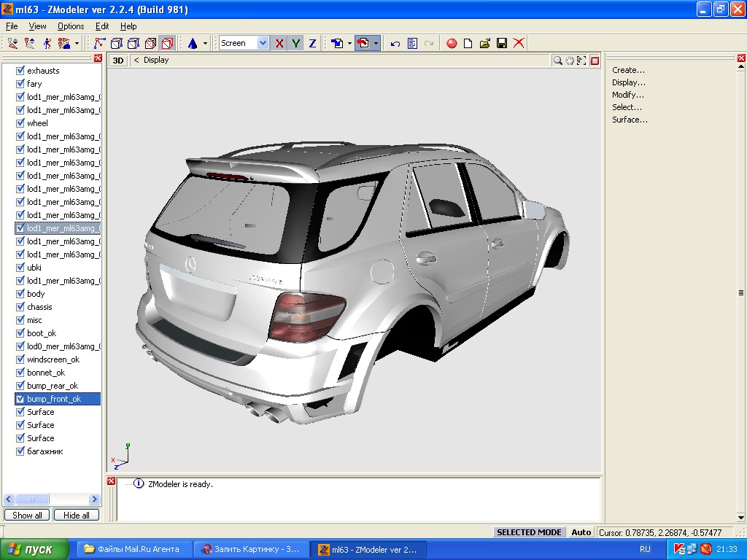Click the red X icon in toolbar
Screen dimensions: 747x560
519,43
